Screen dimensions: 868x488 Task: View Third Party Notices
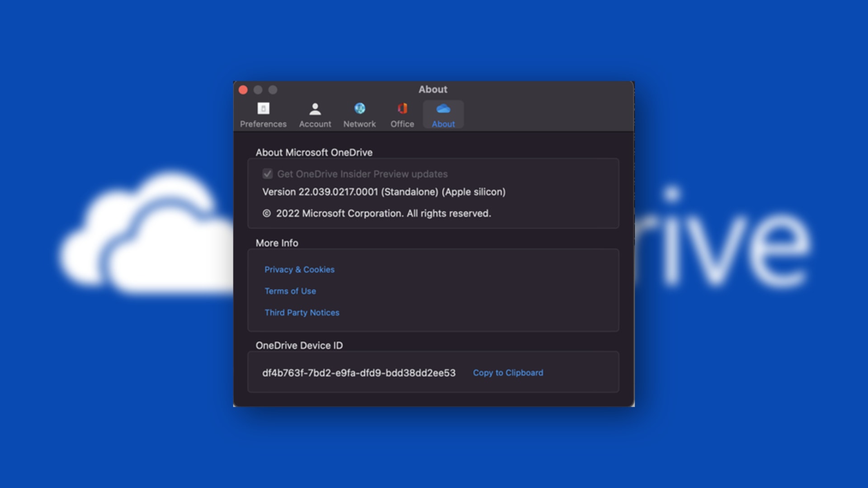tap(302, 312)
